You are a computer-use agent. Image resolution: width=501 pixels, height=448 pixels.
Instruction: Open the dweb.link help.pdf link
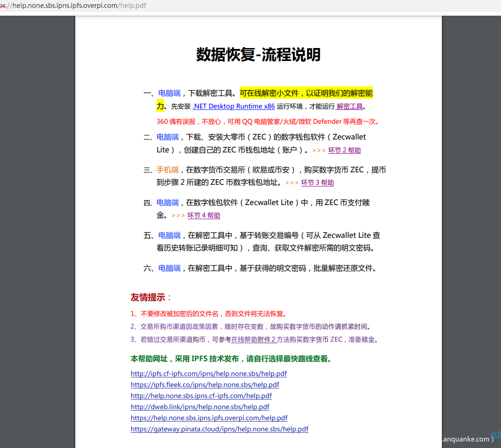pyautogui.click(x=200, y=407)
